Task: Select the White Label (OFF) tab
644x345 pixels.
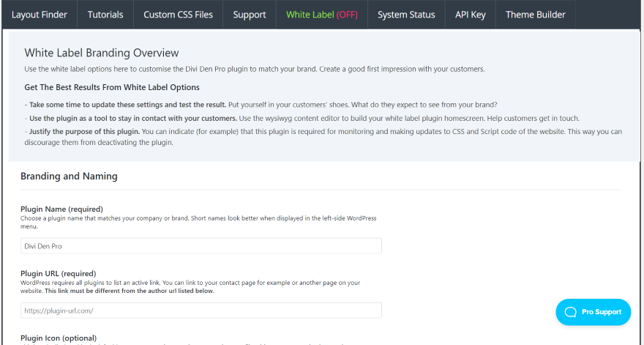Action: click(322, 15)
